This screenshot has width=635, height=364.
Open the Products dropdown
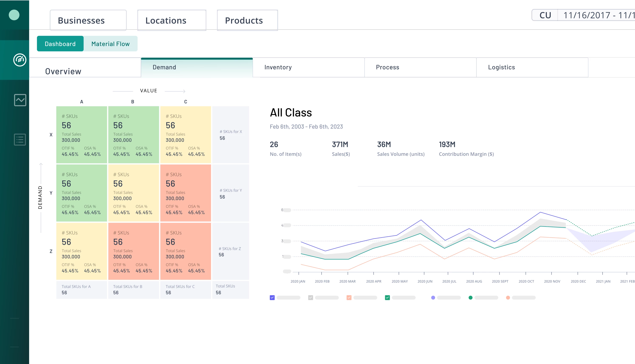click(247, 21)
